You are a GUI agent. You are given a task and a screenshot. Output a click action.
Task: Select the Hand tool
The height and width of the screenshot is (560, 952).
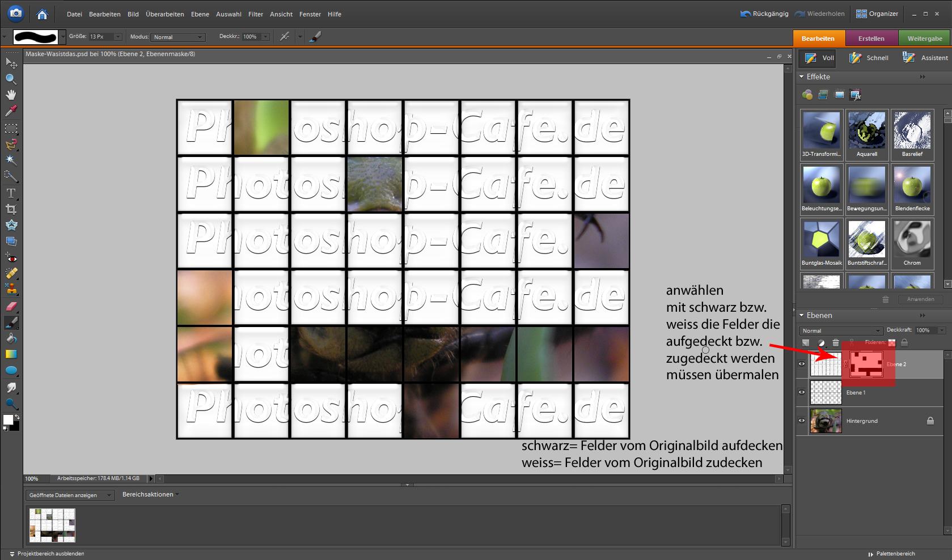(x=11, y=95)
